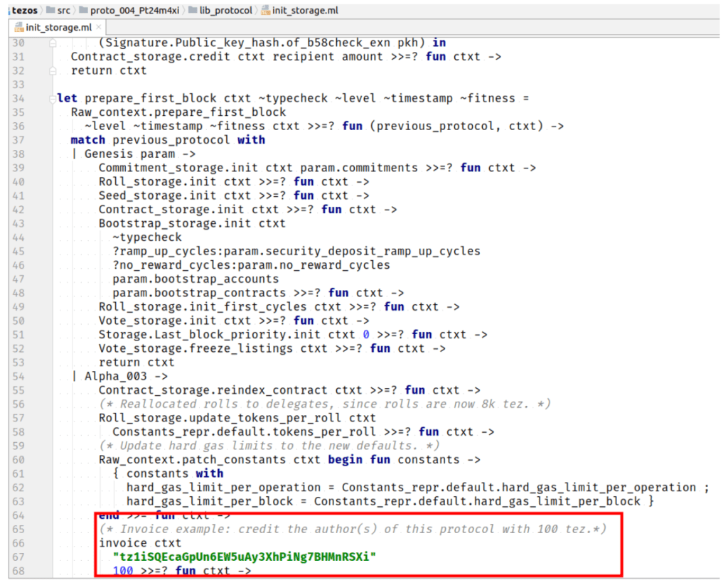Click line number 66 in the gutter

(x=18, y=543)
